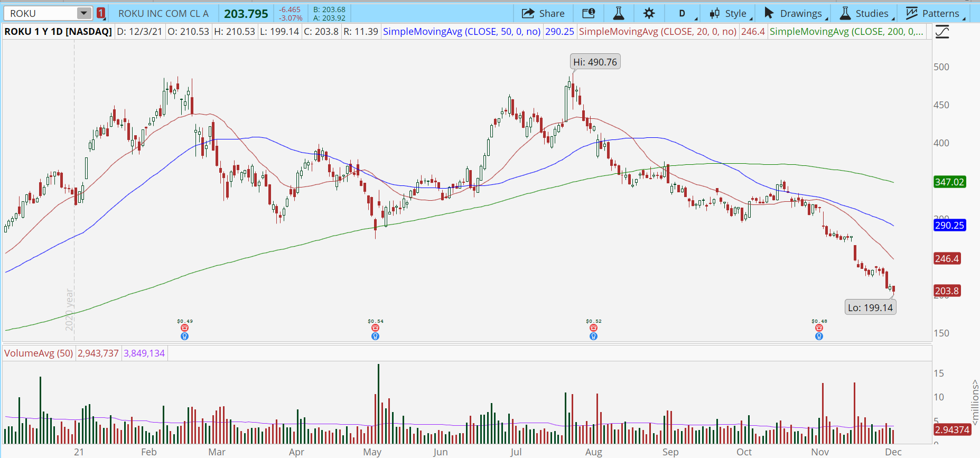The height and width of the screenshot is (458, 980).
Task: Click the ROKU symbol input field
Action: click(41, 13)
